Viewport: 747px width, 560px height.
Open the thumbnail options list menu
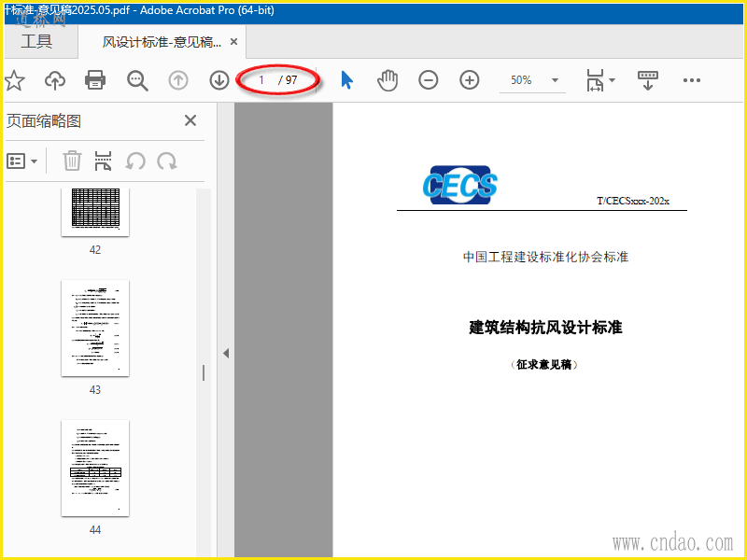(21, 161)
